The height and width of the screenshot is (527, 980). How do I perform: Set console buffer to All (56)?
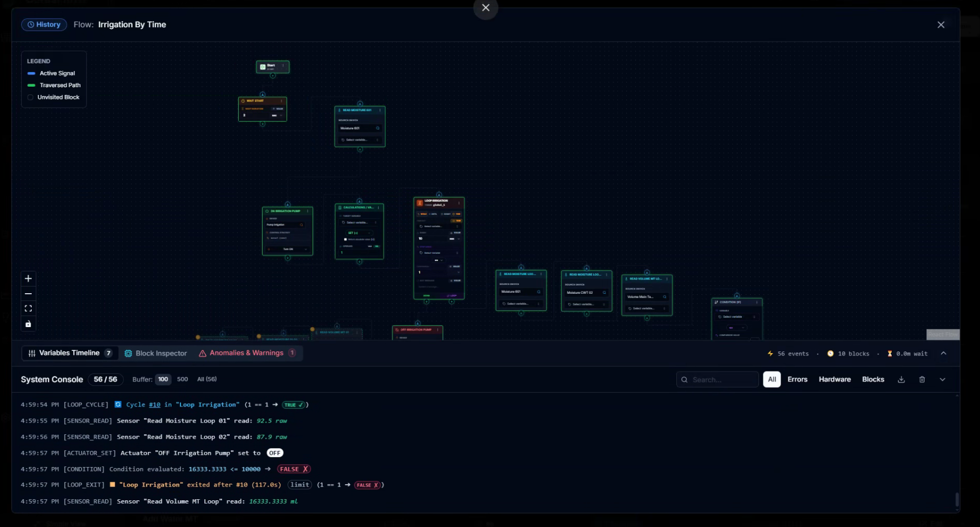(x=207, y=379)
